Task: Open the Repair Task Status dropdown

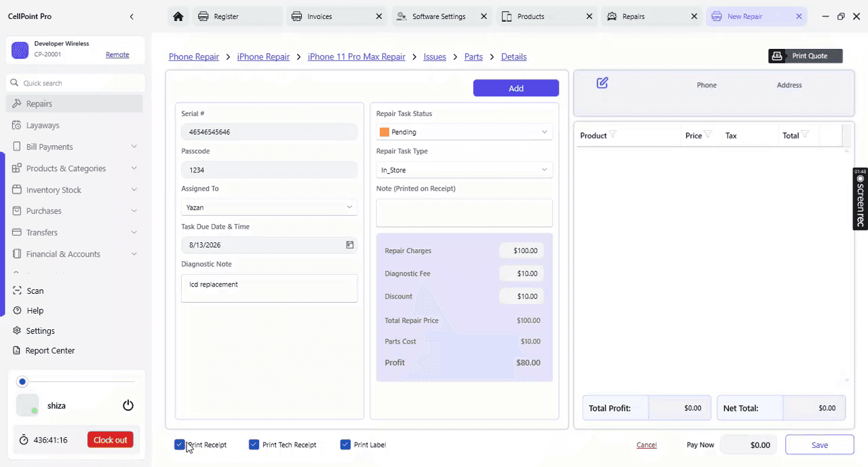Action: [x=465, y=132]
